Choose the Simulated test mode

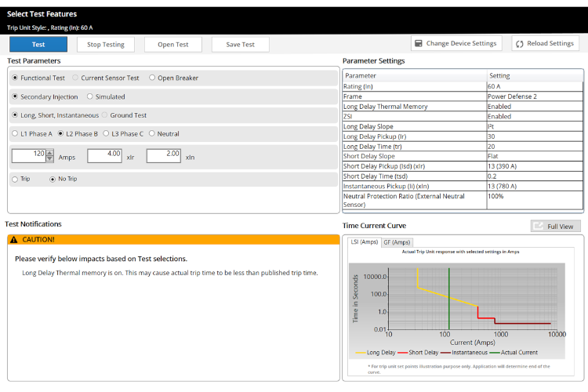(x=90, y=97)
